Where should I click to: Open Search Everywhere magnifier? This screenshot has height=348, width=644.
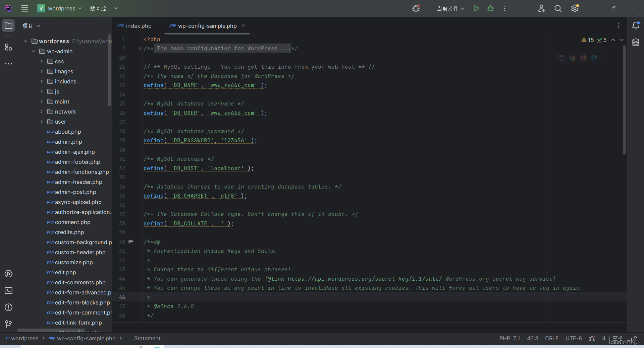558,8
